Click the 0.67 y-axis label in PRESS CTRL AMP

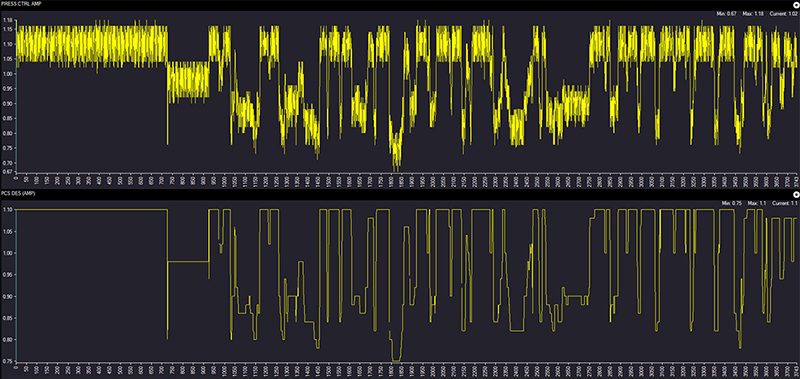point(7,172)
